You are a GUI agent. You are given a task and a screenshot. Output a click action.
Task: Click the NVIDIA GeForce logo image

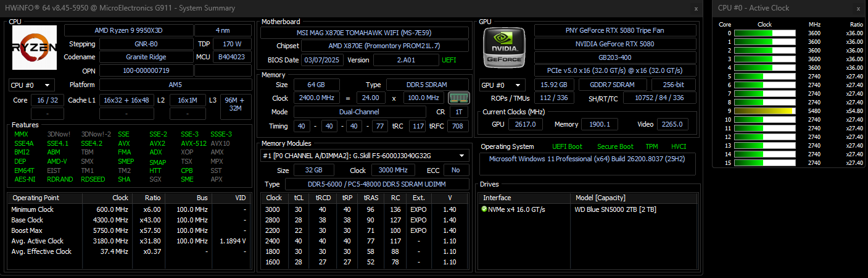pyautogui.click(x=505, y=49)
